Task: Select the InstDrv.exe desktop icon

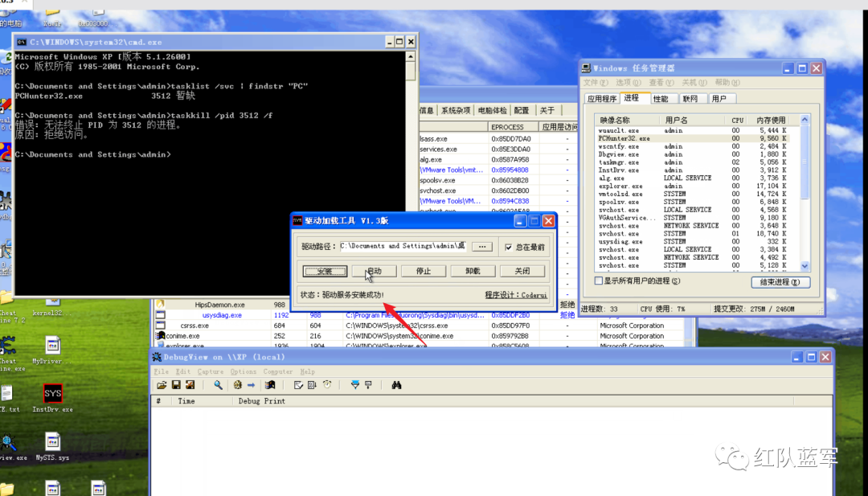Action: (x=52, y=399)
